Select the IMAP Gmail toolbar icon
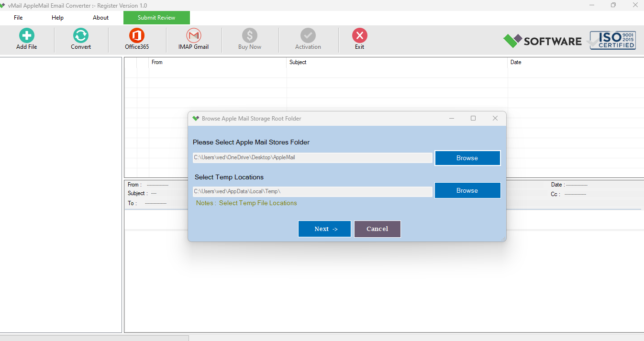The height and width of the screenshot is (341, 644). pyautogui.click(x=193, y=35)
